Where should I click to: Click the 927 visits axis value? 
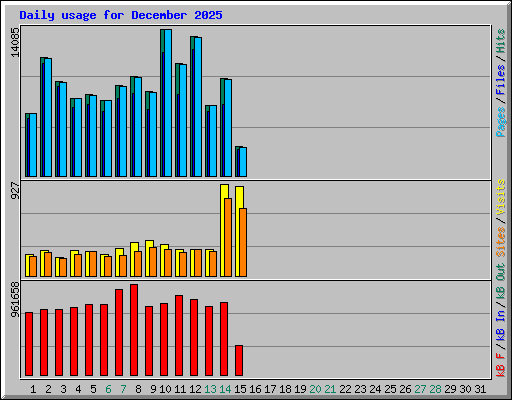point(15,191)
